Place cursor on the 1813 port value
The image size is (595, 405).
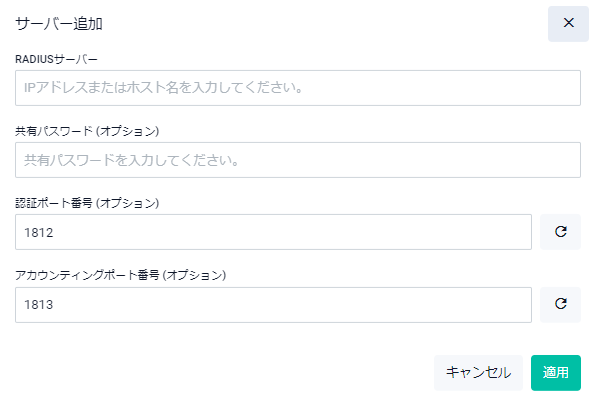pos(39,305)
